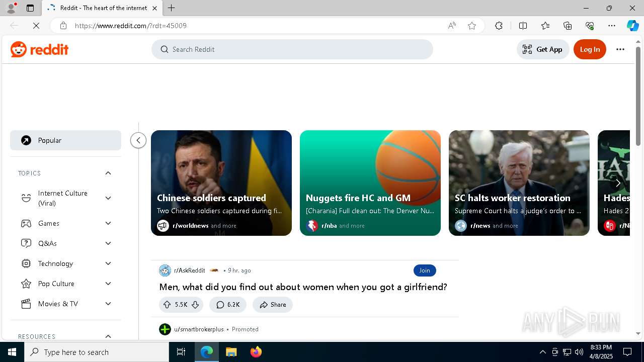Image resolution: width=644 pixels, height=362 pixels.
Task: Expand the Pop Culture topic chevron
Action: pyautogui.click(x=108, y=284)
